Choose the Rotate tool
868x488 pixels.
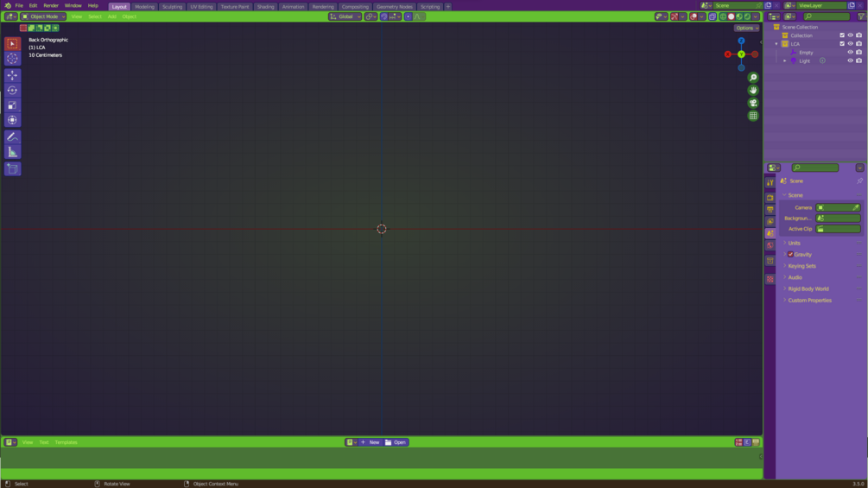pos(12,90)
